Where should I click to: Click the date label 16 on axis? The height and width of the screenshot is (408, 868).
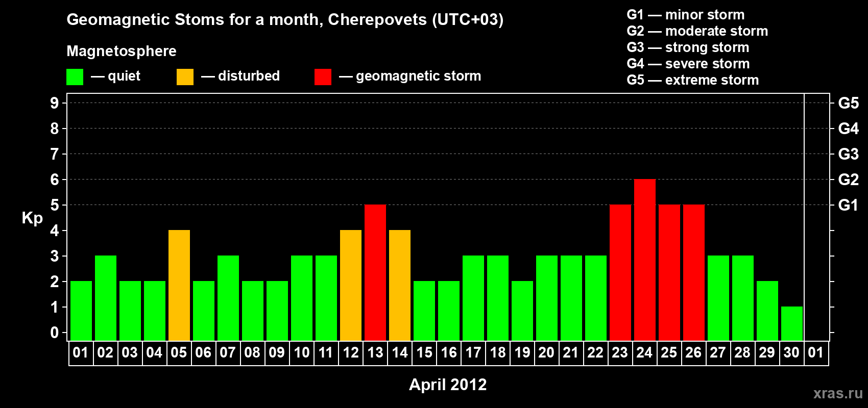coord(449,352)
